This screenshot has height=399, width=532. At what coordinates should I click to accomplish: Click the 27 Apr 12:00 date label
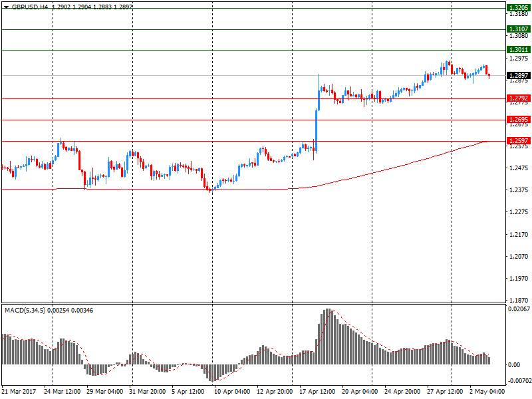pos(445,392)
